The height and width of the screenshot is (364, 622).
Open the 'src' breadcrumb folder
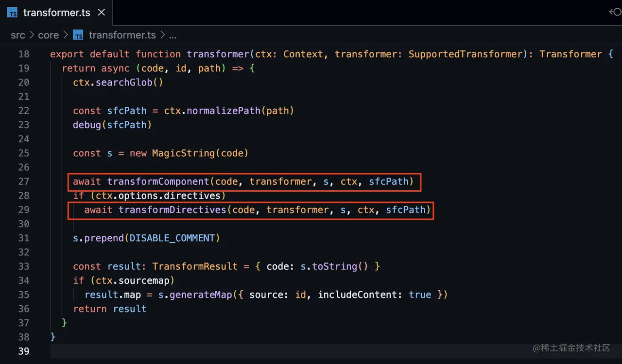point(18,35)
